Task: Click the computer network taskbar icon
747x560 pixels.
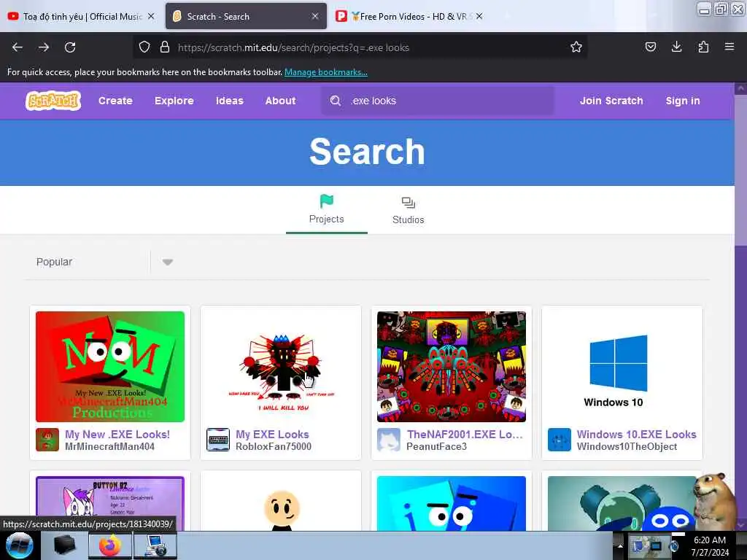Action: [155, 545]
